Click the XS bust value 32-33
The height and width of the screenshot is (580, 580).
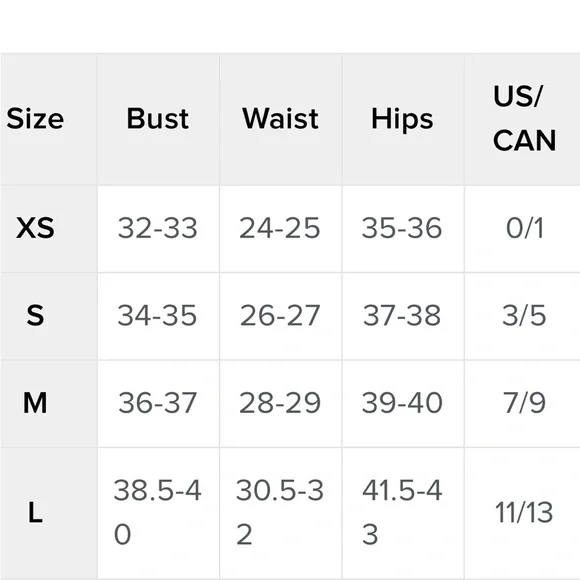tap(158, 228)
